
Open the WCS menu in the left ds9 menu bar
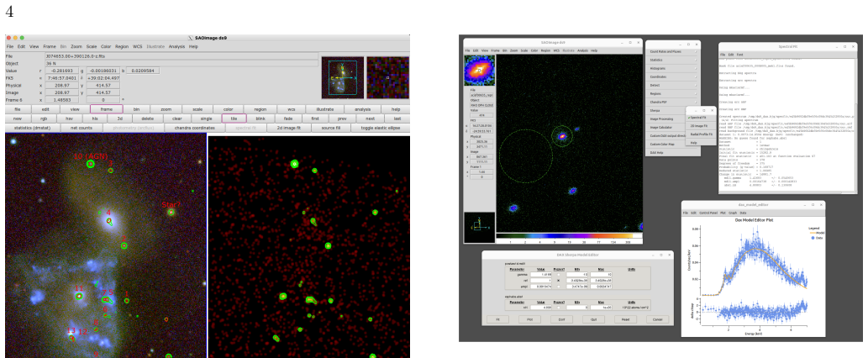137,46
